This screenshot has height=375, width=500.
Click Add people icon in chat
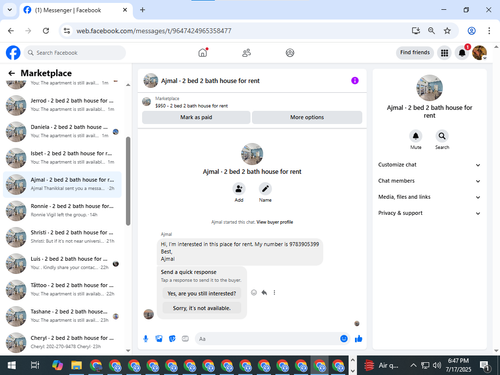pos(239,189)
